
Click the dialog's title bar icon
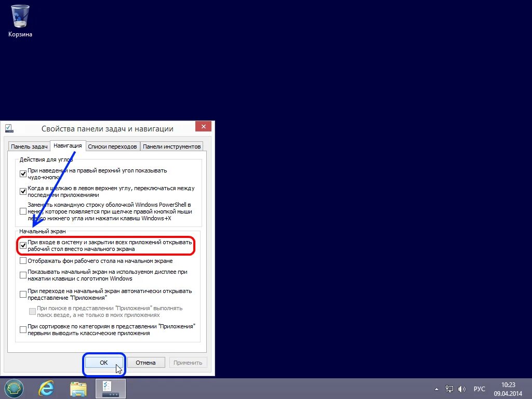click(9, 128)
